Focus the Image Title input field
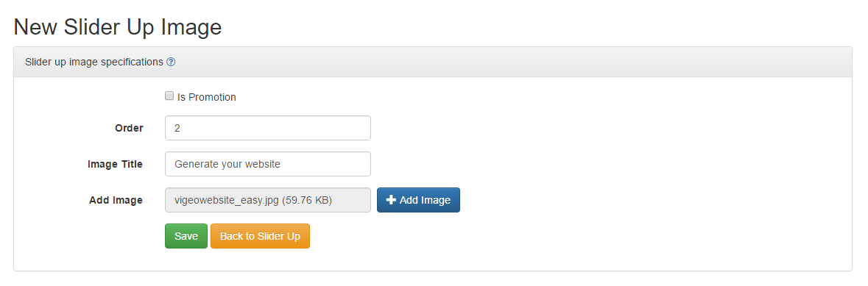 268,164
